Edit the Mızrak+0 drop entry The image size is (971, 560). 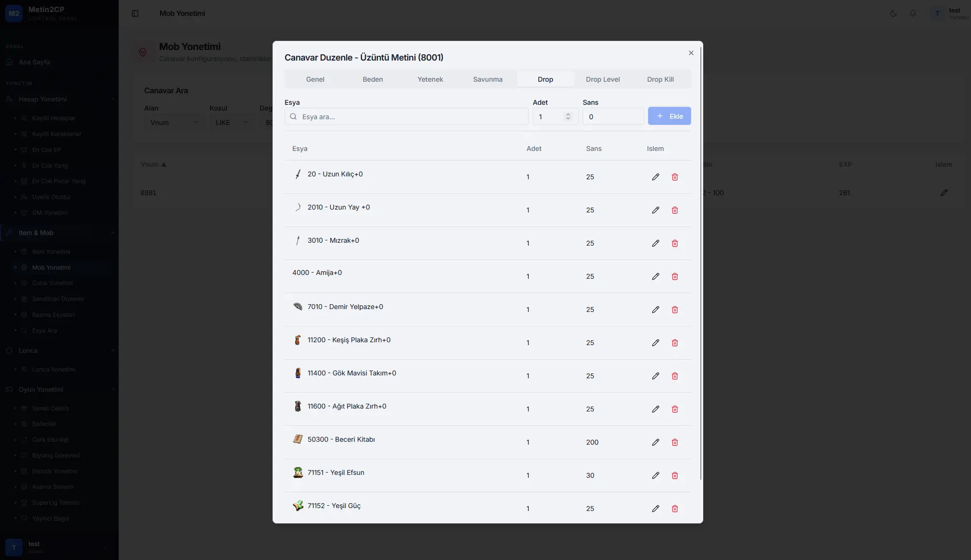655,243
